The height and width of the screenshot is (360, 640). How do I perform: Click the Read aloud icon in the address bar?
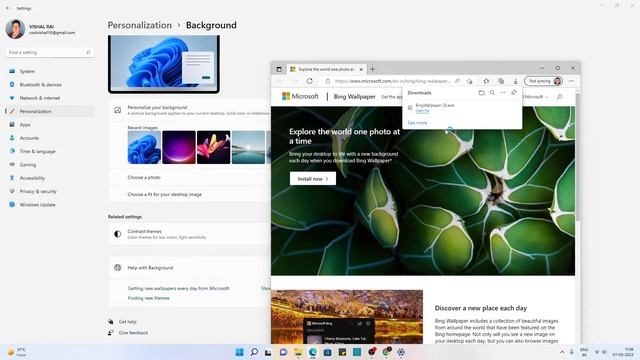[457, 81]
